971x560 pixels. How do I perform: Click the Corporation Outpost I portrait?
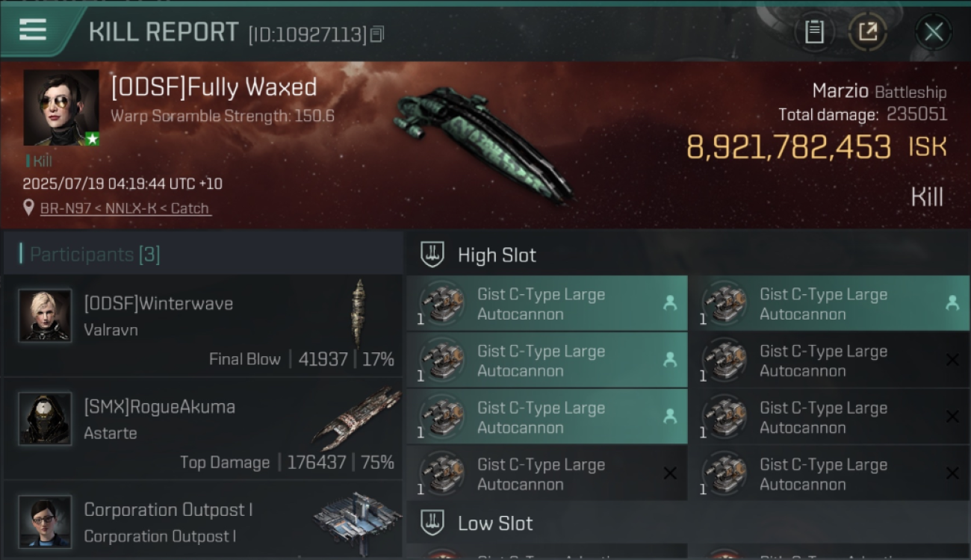(46, 522)
